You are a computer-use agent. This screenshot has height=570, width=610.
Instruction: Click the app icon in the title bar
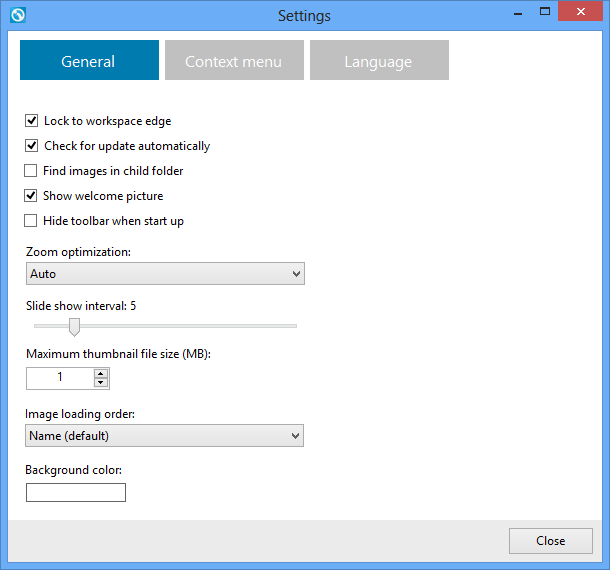pyautogui.click(x=18, y=15)
